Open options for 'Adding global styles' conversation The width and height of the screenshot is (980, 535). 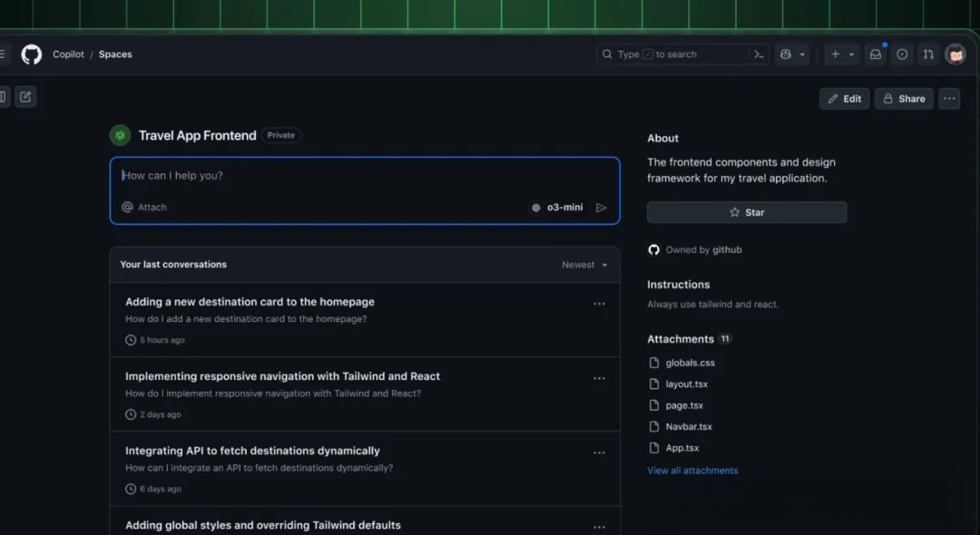[599, 528]
